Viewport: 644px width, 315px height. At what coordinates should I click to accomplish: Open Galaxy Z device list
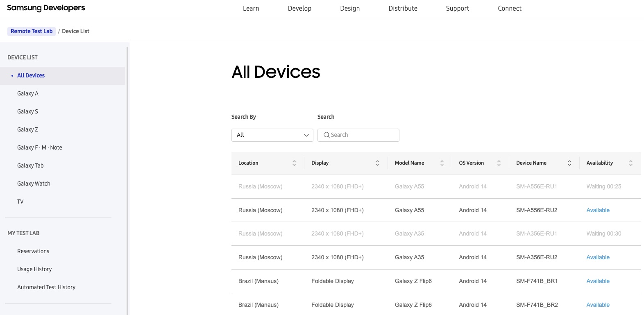click(27, 130)
